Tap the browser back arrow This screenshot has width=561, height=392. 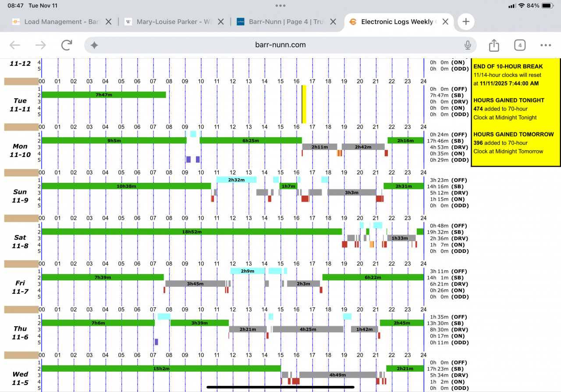[x=15, y=45]
